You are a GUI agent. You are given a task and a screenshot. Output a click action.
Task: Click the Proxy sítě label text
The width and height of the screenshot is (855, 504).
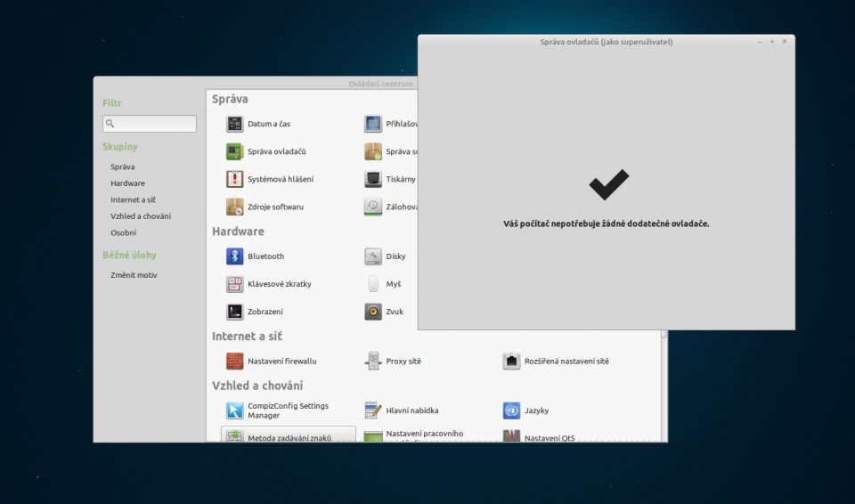pos(403,362)
